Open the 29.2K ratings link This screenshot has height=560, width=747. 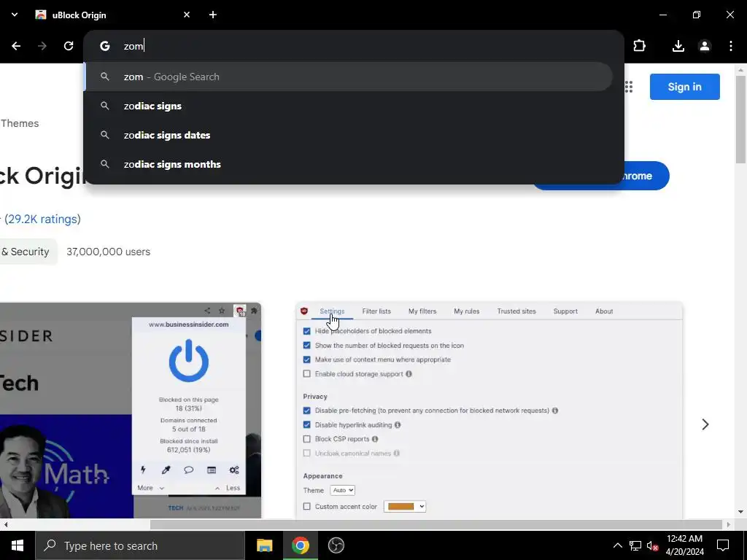coord(42,219)
